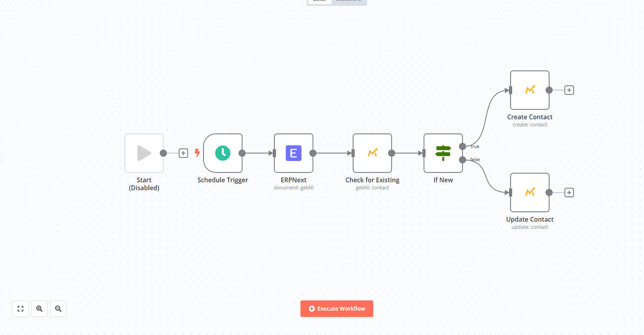Click the If New true output connector
This screenshot has height=335, width=644.
(x=462, y=146)
